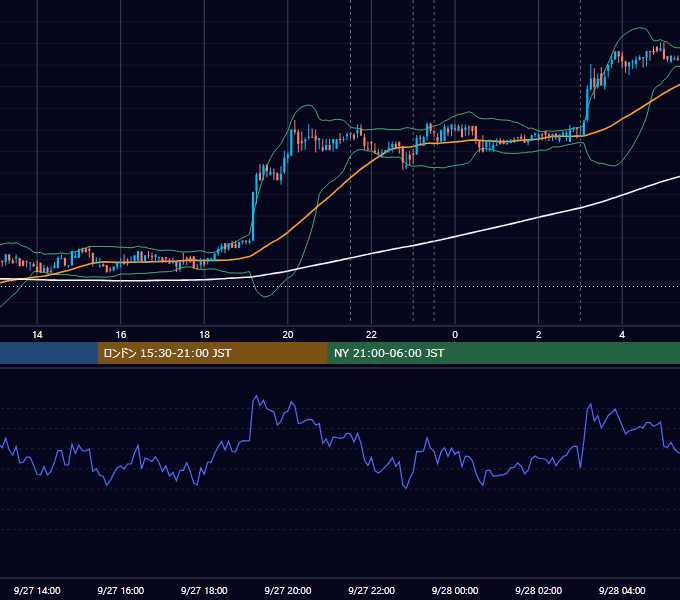680x600 pixels.
Task: Click the 9/27 22:00 date label
Action: coord(371,590)
